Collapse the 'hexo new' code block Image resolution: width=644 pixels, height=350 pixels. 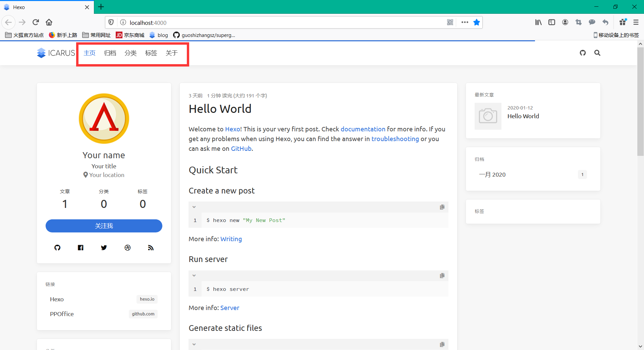(x=194, y=207)
